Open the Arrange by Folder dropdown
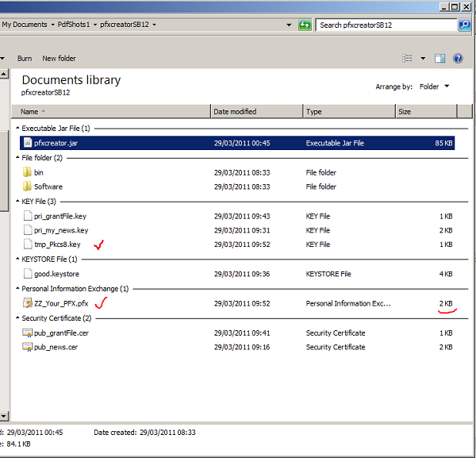The height and width of the screenshot is (458, 476). tap(434, 87)
